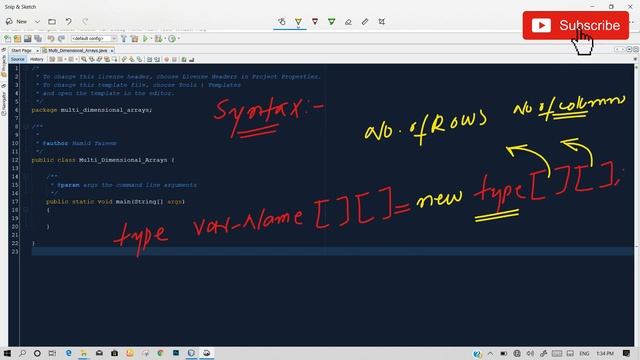
Task: Click the red Start Macro Recording icon
Action: coord(167,59)
